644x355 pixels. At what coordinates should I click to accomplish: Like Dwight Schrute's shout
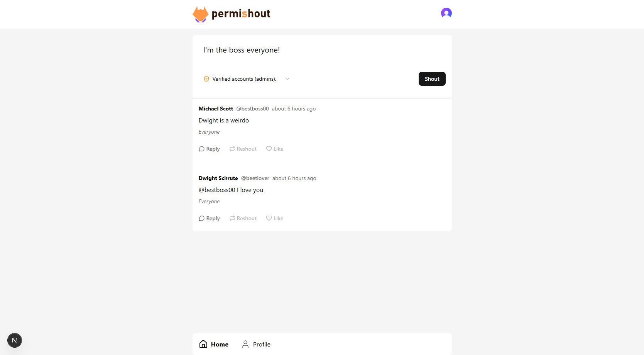point(275,218)
